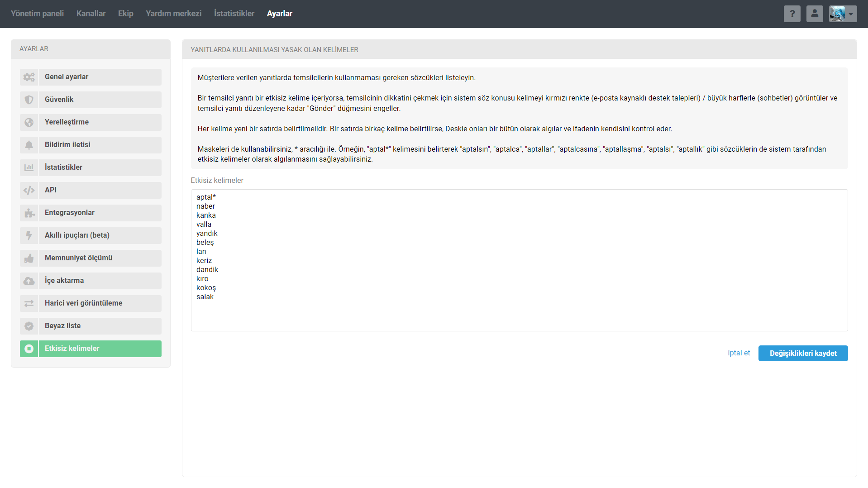Screen dimensions: 868x488
Task: Open İstatistikler settings section in sidebar
Action: pyautogui.click(x=91, y=167)
